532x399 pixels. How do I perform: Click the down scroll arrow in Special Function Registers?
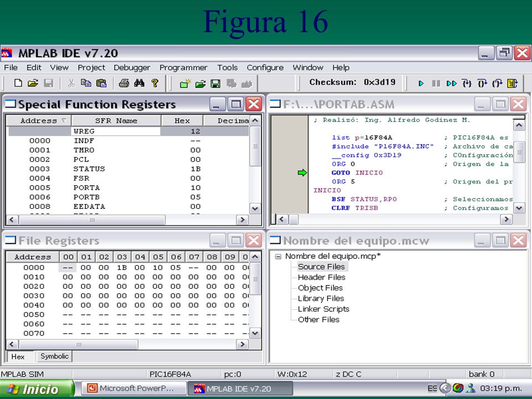coord(255,208)
